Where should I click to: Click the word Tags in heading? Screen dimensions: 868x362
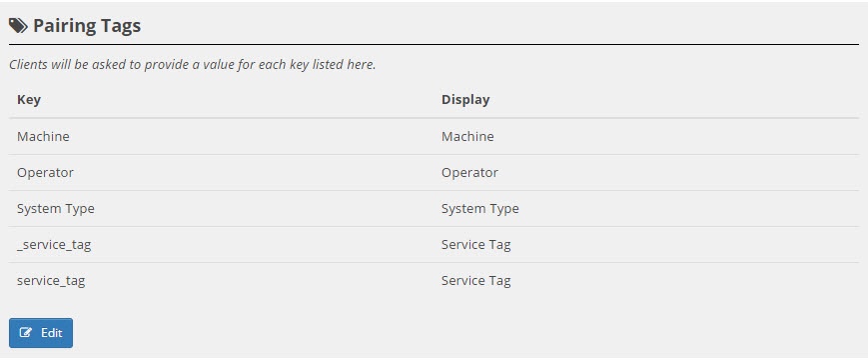121,26
